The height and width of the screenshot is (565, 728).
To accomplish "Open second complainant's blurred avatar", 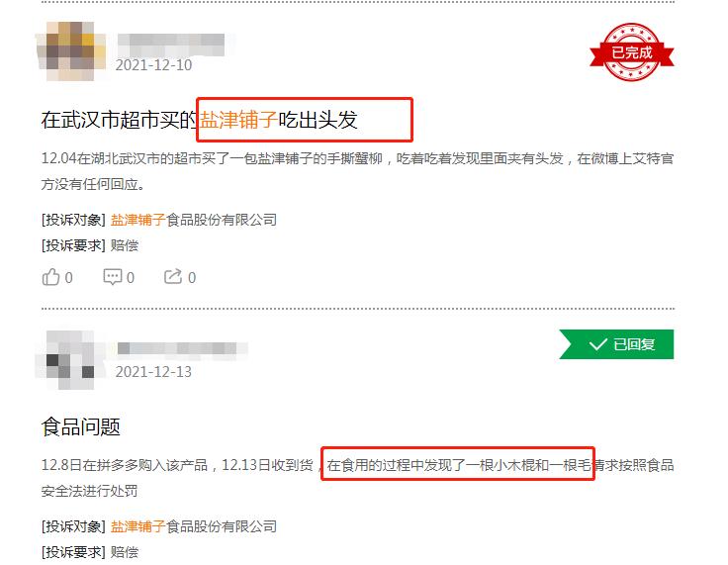I will tap(70, 359).
